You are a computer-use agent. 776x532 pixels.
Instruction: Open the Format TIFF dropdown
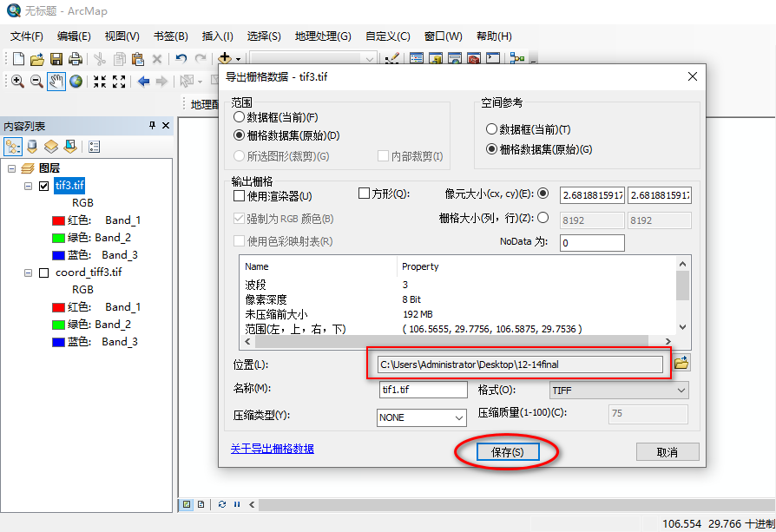[619, 391]
